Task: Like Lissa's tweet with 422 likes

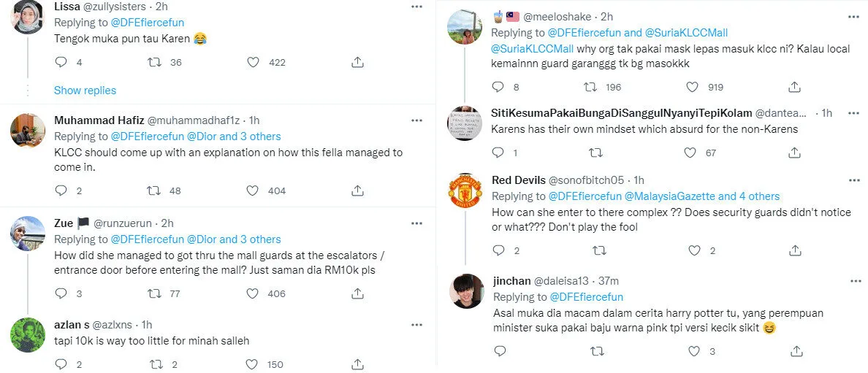Action: pyautogui.click(x=253, y=63)
